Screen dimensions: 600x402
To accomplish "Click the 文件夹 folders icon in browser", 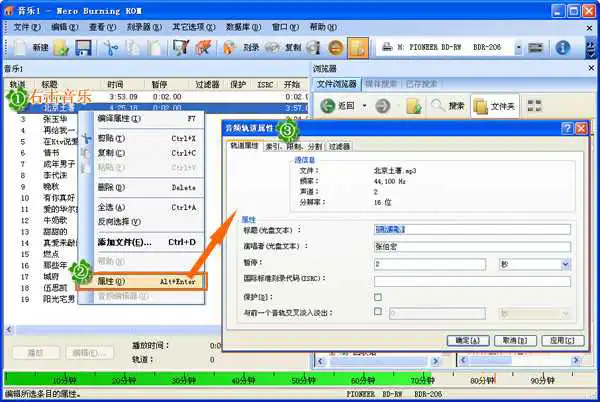I will [480, 106].
